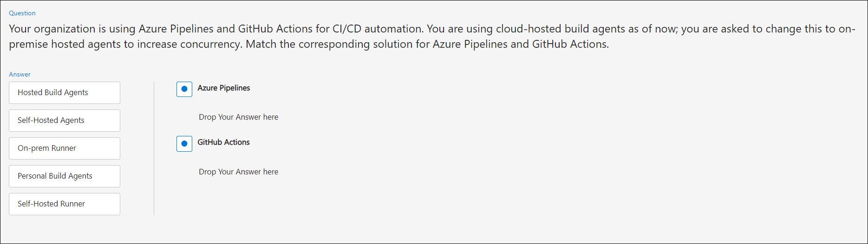Choose the Personal Build Agents answer tile
Image resolution: width=868 pixels, height=244 pixels.
click(65, 176)
